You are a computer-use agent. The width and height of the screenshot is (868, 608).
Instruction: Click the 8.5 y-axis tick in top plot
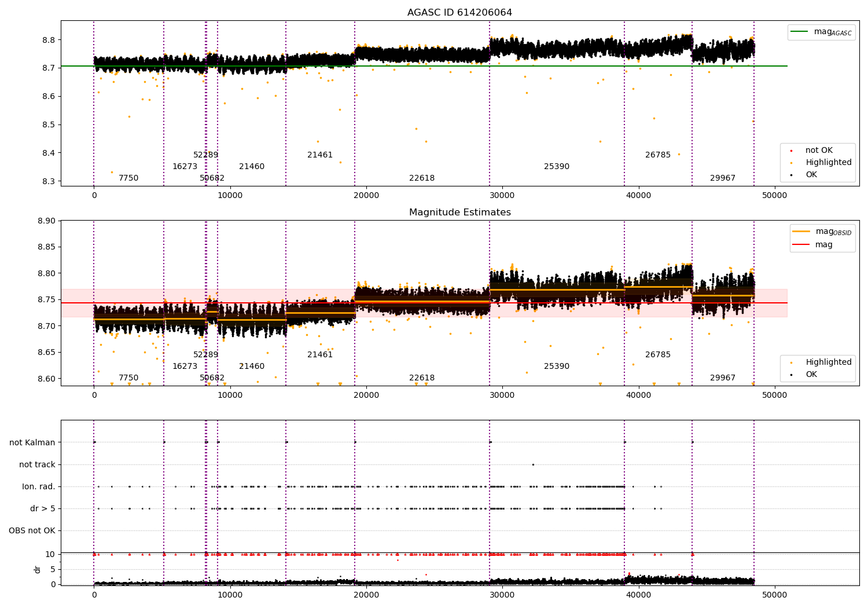point(48,125)
